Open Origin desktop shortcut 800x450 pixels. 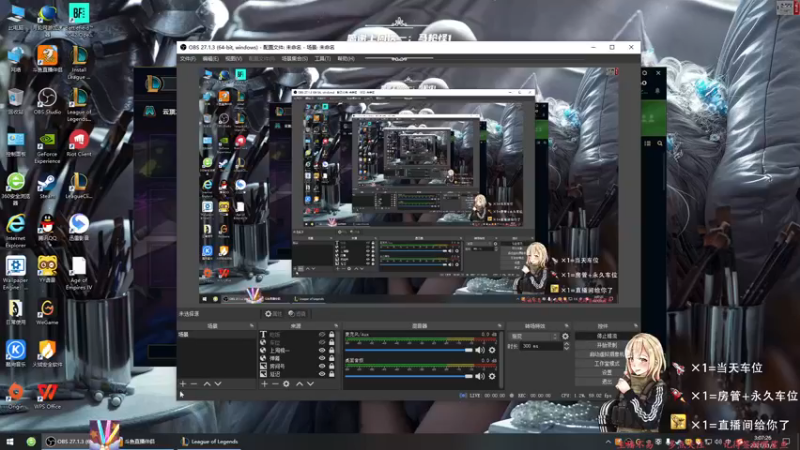(15, 396)
